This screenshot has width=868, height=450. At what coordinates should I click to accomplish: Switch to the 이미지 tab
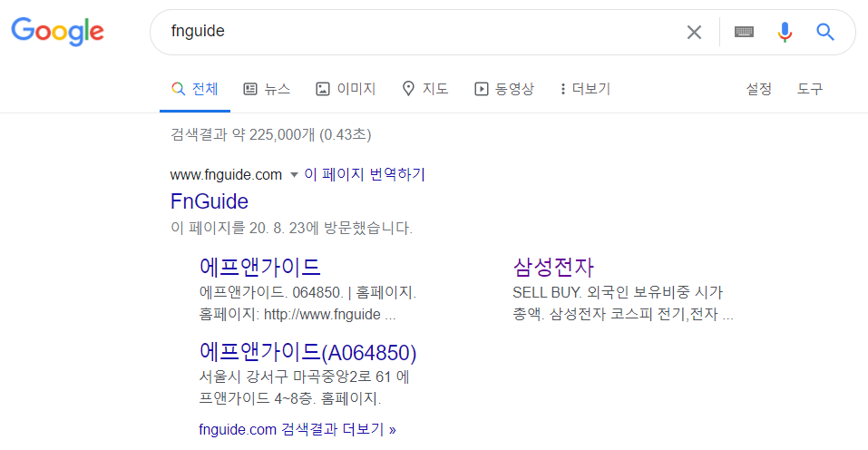click(346, 89)
